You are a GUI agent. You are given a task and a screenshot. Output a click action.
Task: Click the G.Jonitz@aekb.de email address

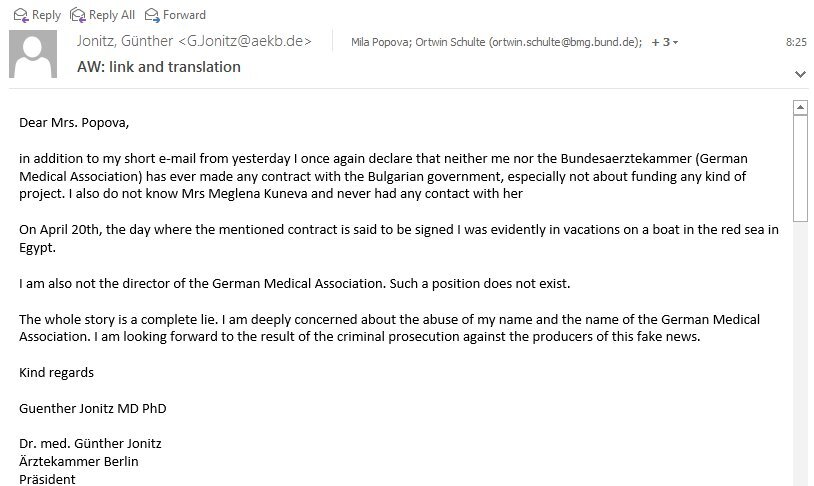[245, 41]
